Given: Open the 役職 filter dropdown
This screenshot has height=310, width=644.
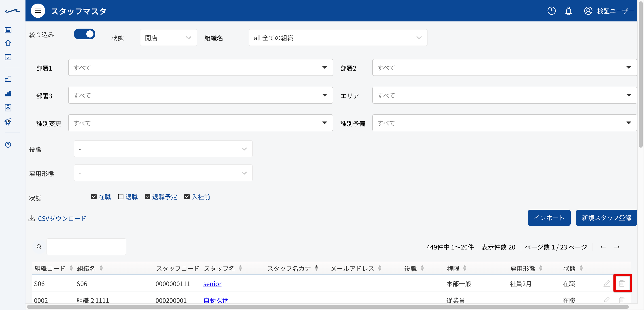Looking at the screenshot, I should click(x=163, y=149).
